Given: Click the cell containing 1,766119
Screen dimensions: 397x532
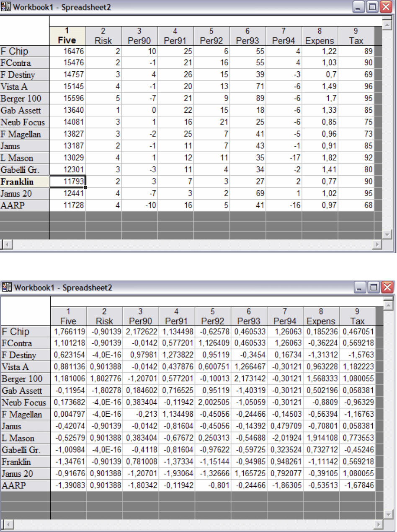Looking at the screenshot, I should tap(69, 332).
